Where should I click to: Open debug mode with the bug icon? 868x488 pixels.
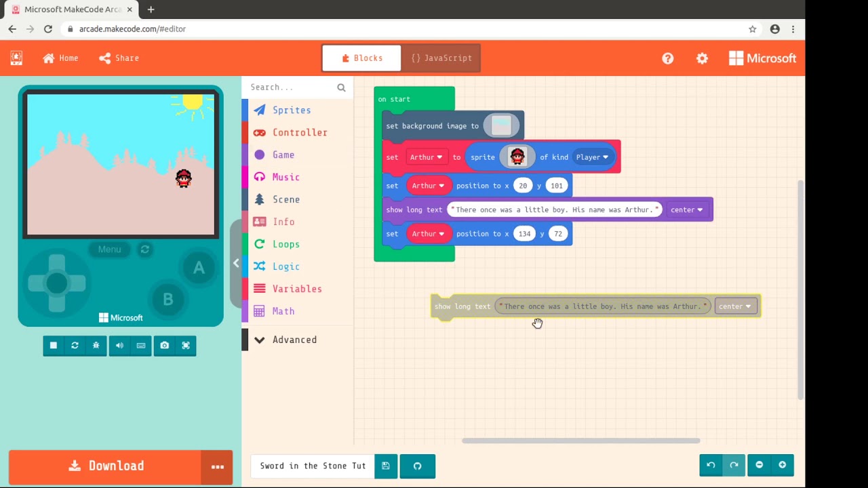[96, 346]
